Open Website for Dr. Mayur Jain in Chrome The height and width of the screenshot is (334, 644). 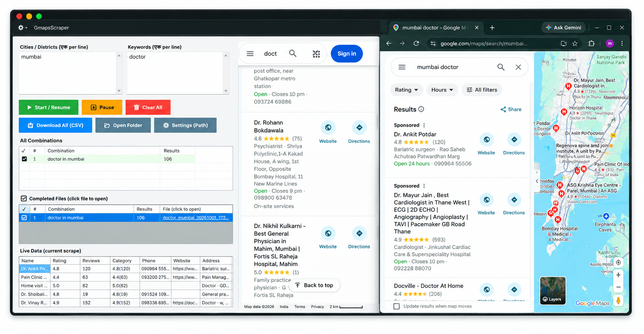point(486,204)
